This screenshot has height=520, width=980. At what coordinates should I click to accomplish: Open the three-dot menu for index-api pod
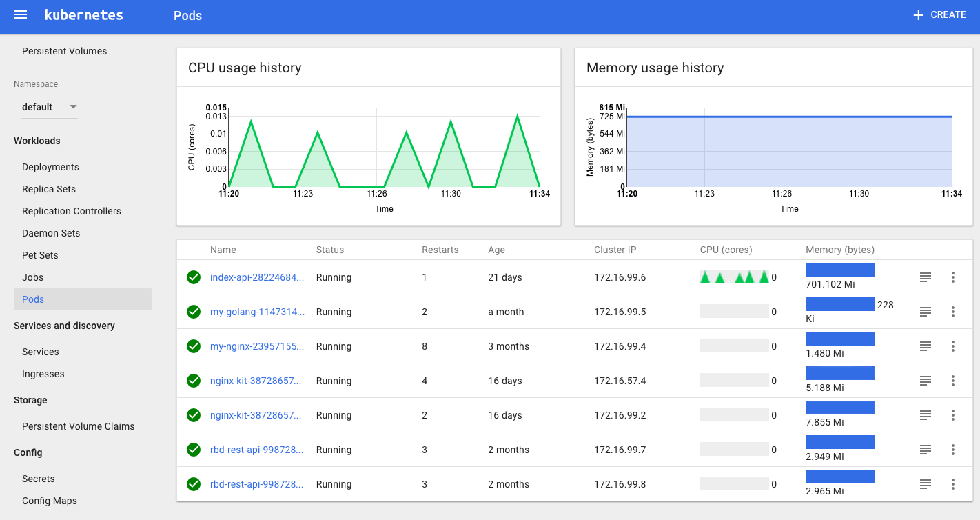click(953, 277)
